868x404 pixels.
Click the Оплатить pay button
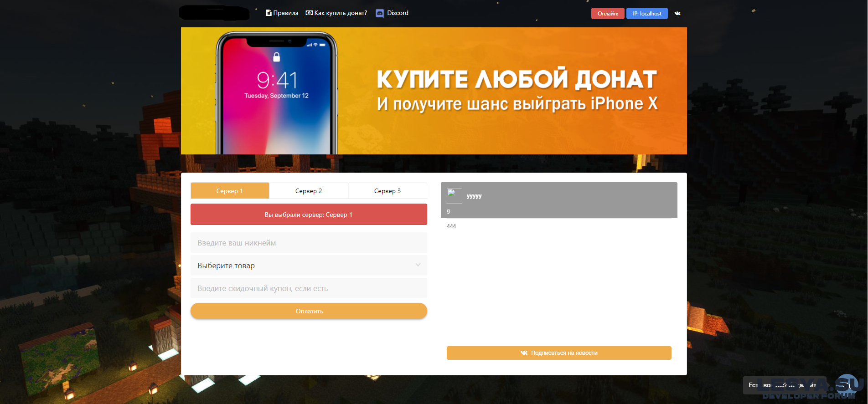click(x=309, y=311)
